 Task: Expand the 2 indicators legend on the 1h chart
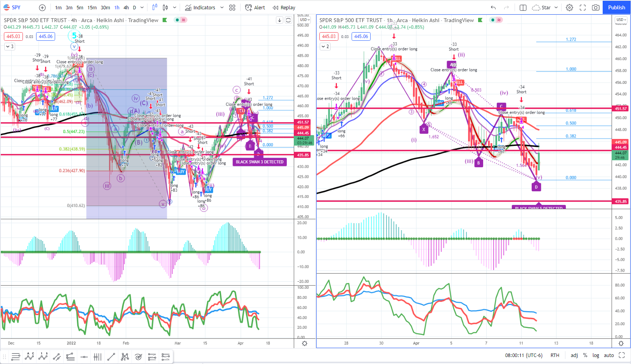tap(325, 47)
